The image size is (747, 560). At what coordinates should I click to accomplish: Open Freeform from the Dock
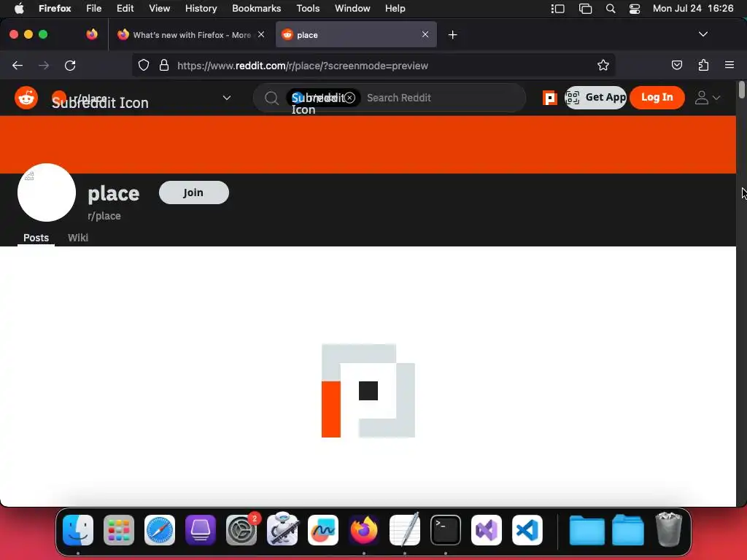click(323, 530)
